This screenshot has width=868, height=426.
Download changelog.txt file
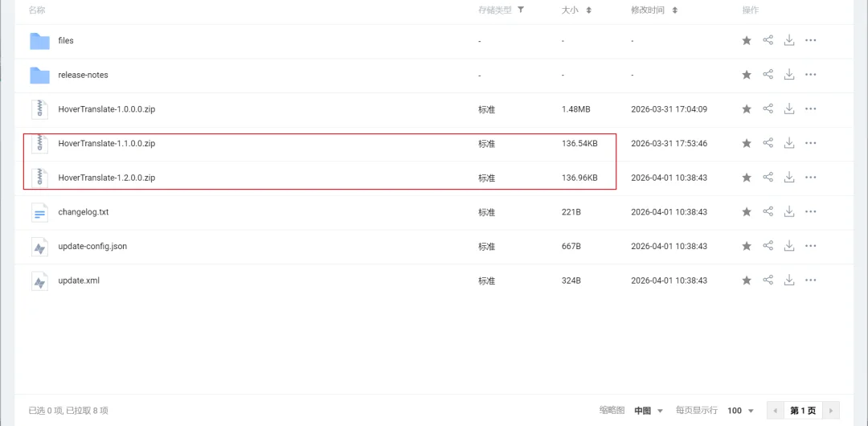tap(789, 212)
